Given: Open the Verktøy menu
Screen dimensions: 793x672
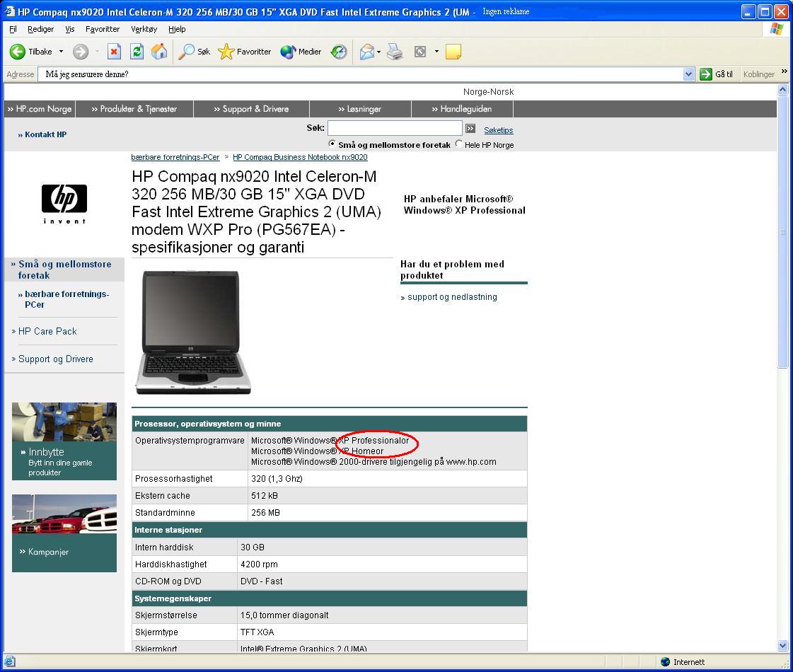Looking at the screenshot, I should point(144,29).
